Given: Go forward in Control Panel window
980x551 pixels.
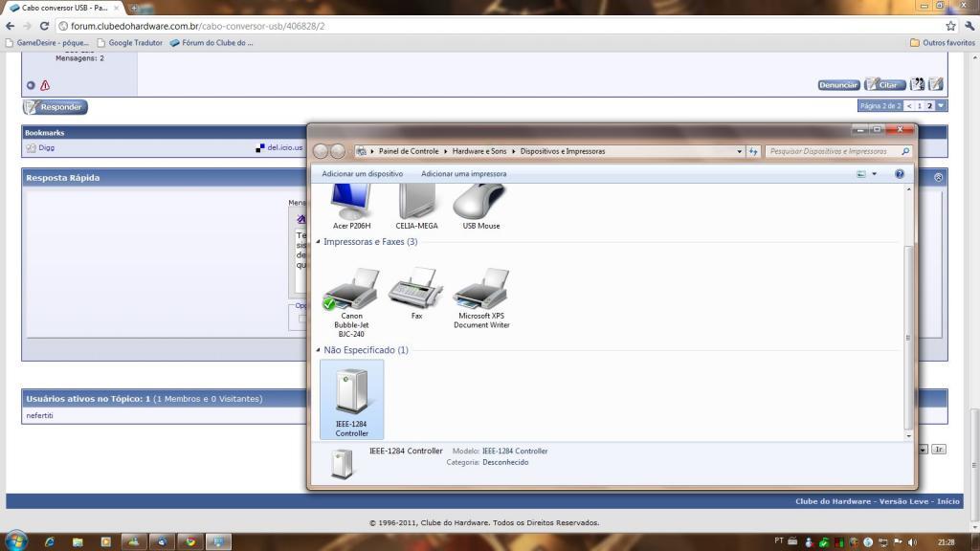Looking at the screenshot, I should tap(338, 151).
